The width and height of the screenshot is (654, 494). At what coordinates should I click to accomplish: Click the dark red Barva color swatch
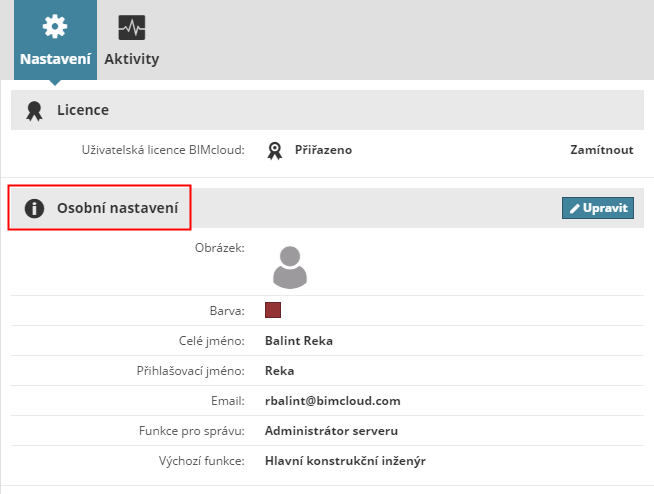(x=273, y=310)
